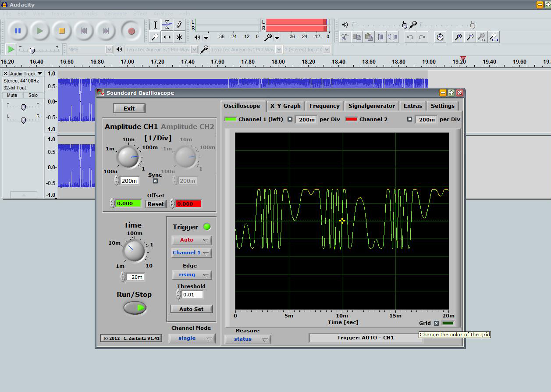Viewport: 551px width, 392px height.
Task: Open the Channel Mode single dropdown
Action: point(192,338)
